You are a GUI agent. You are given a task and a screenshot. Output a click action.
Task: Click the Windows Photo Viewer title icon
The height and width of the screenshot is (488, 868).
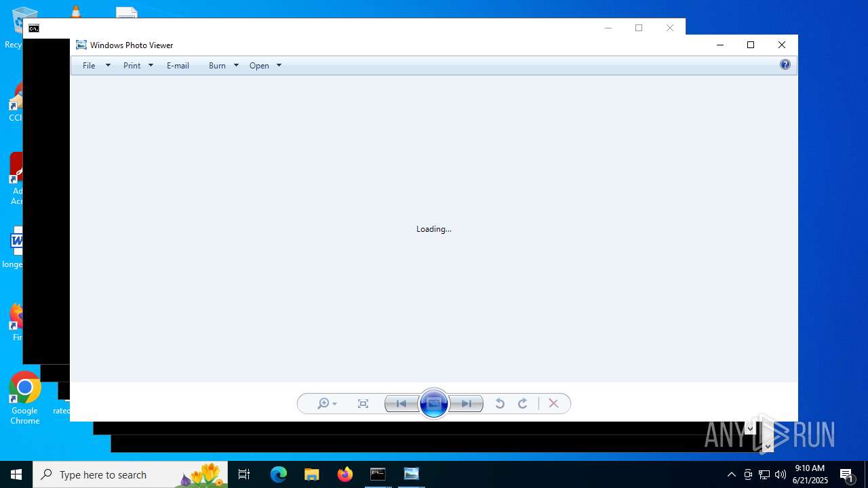81,45
